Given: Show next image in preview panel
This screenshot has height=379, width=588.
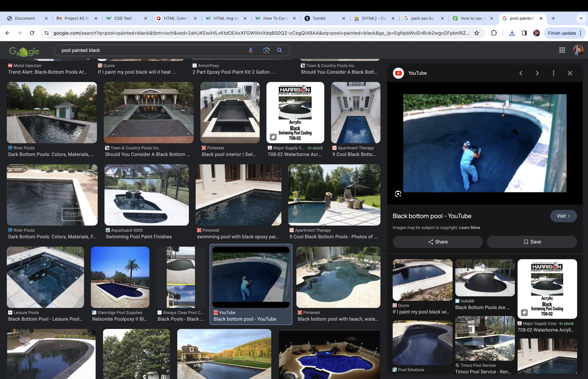Looking at the screenshot, I should pos(537,73).
